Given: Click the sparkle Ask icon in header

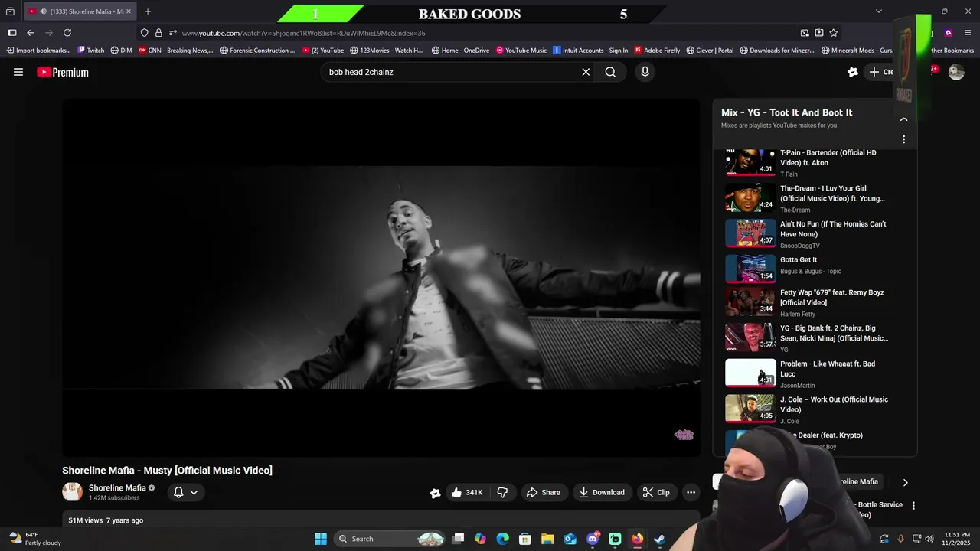Looking at the screenshot, I should tap(853, 72).
